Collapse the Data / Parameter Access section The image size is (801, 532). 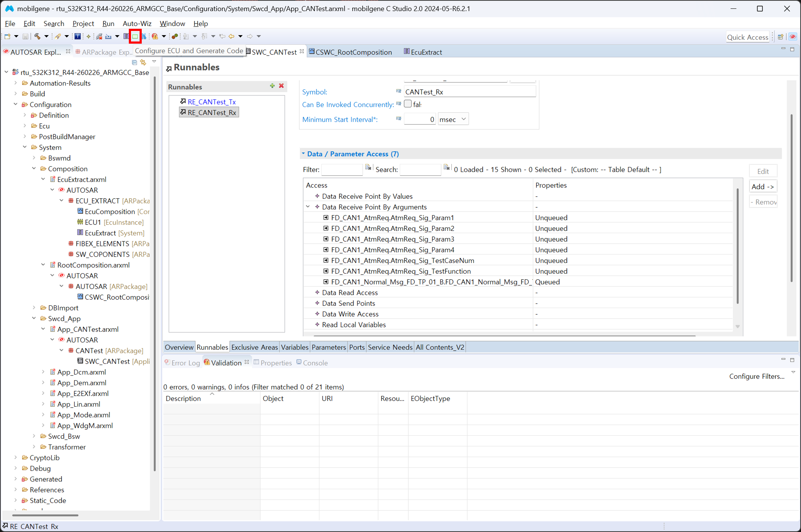[x=303, y=154]
